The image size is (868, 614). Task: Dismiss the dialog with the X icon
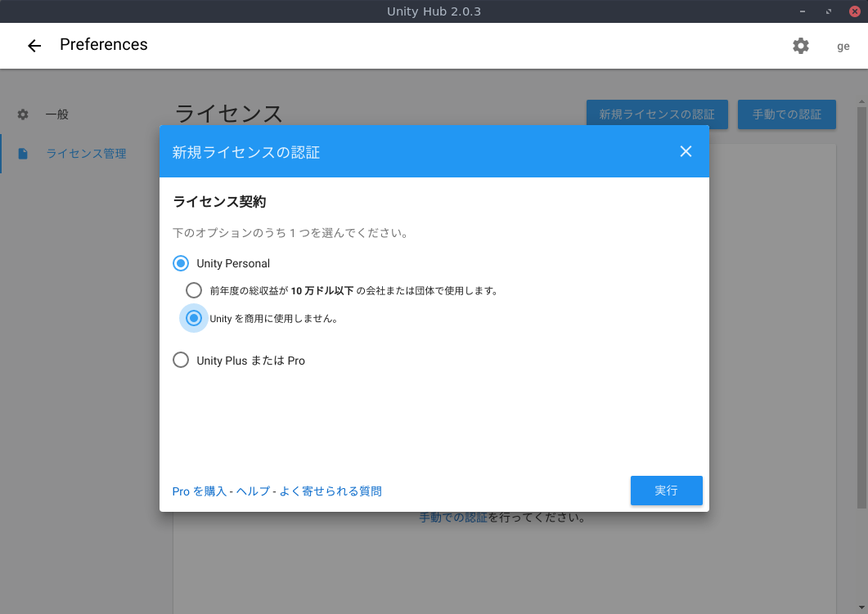click(x=686, y=151)
